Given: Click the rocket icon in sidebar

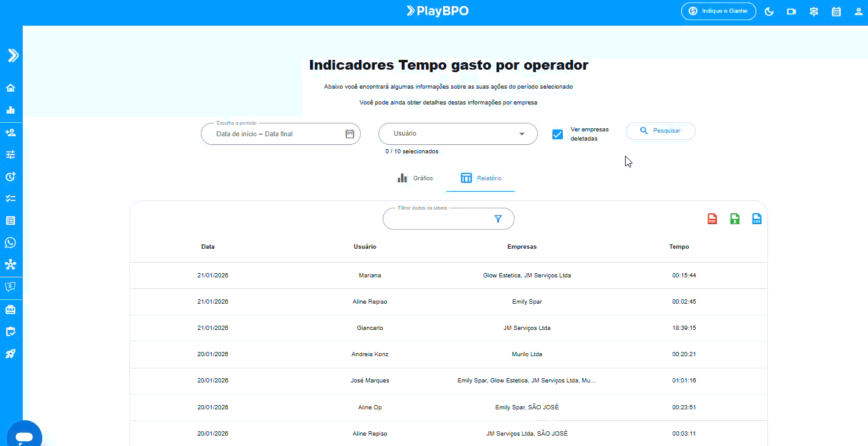Looking at the screenshot, I should click(10, 354).
